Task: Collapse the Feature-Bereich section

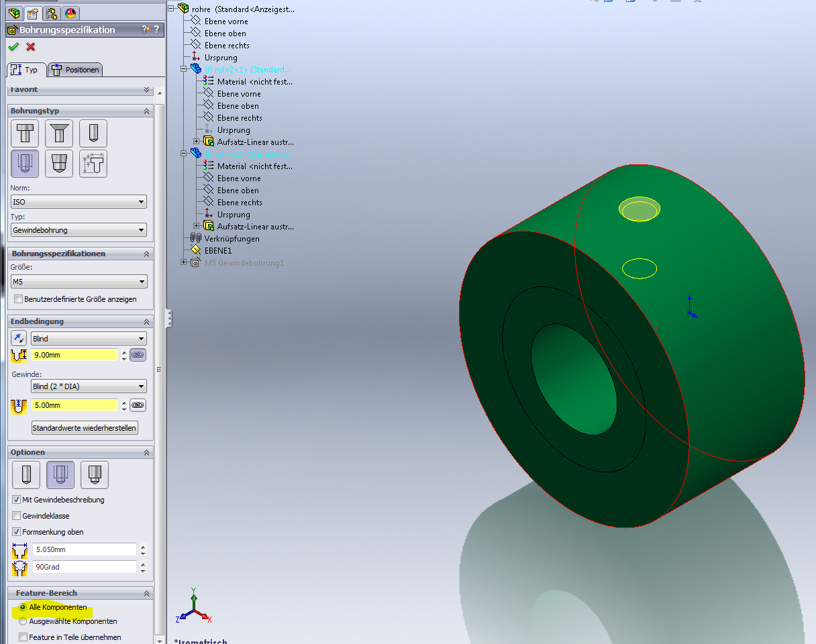Action: point(146,594)
